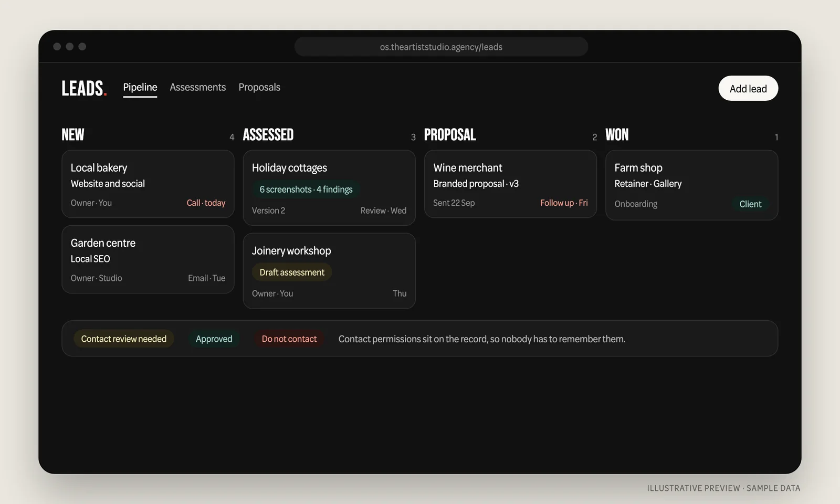This screenshot has height=504, width=840.
Task: Switch to the Pipeline tab
Action: (140, 87)
